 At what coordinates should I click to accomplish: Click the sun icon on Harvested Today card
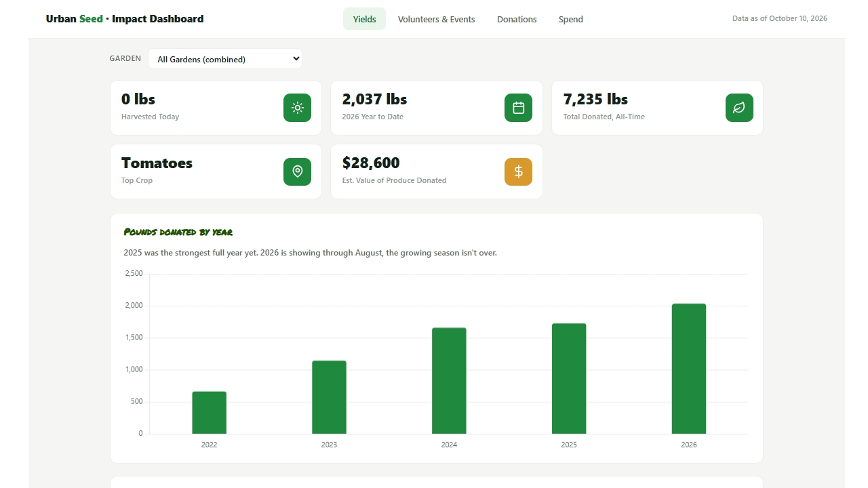(x=297, y=108)
